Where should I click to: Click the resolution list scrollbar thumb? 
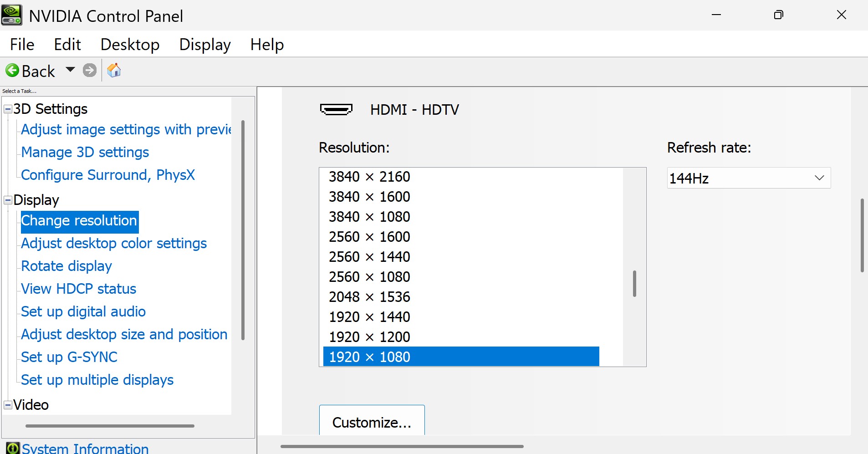pos(634,284)
